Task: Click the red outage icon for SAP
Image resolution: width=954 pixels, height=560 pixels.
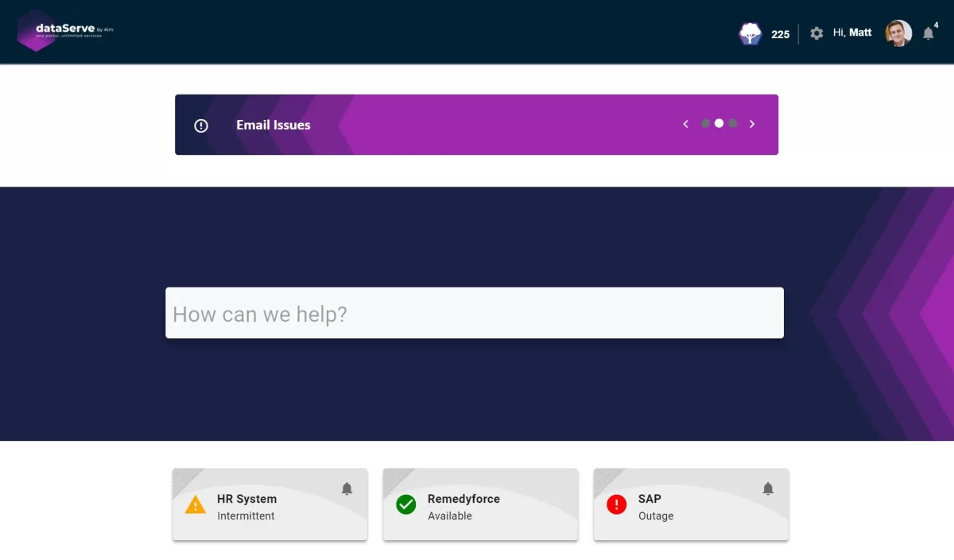Action: click(617, 504)
